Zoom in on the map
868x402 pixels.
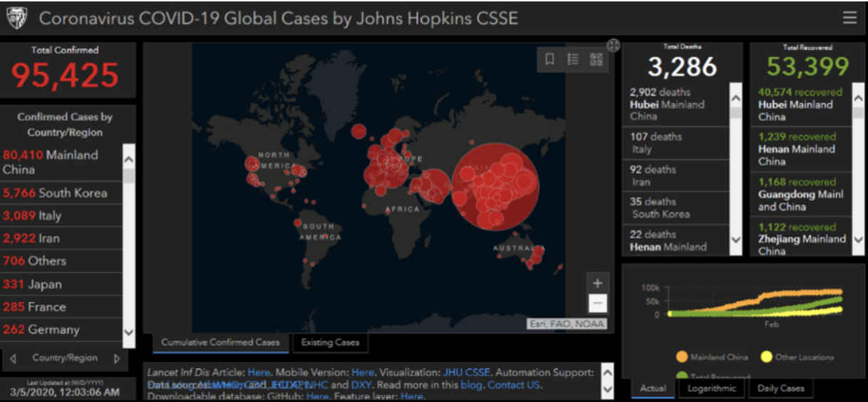click(x=598, y=283)
